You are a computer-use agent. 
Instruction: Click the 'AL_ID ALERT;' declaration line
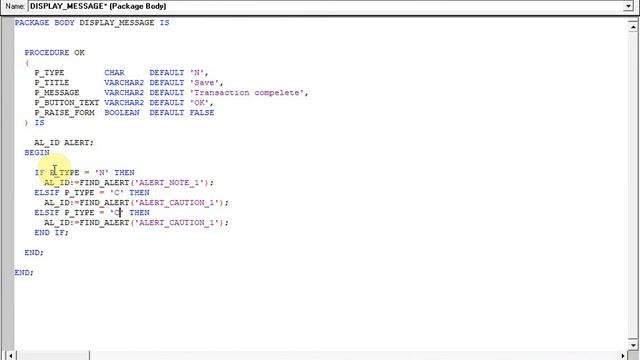click(x=64, y=142)
